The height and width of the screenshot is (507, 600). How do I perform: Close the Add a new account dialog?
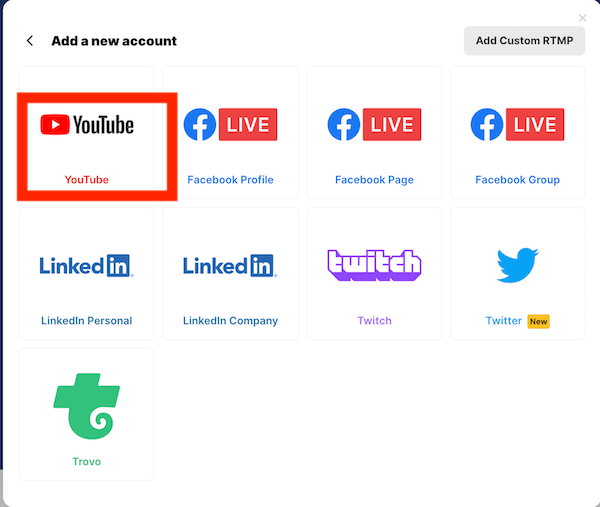[582, 18]
